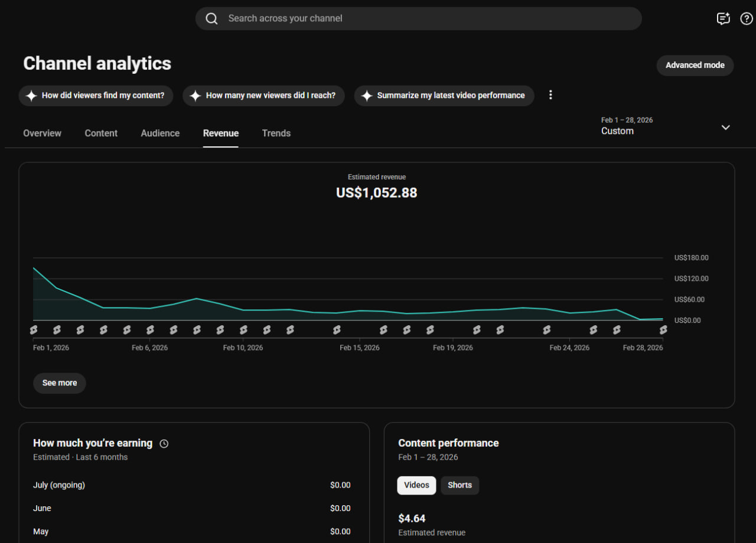Open the help question mark icon
Viewport: 756px width, 543px height.
747,18
